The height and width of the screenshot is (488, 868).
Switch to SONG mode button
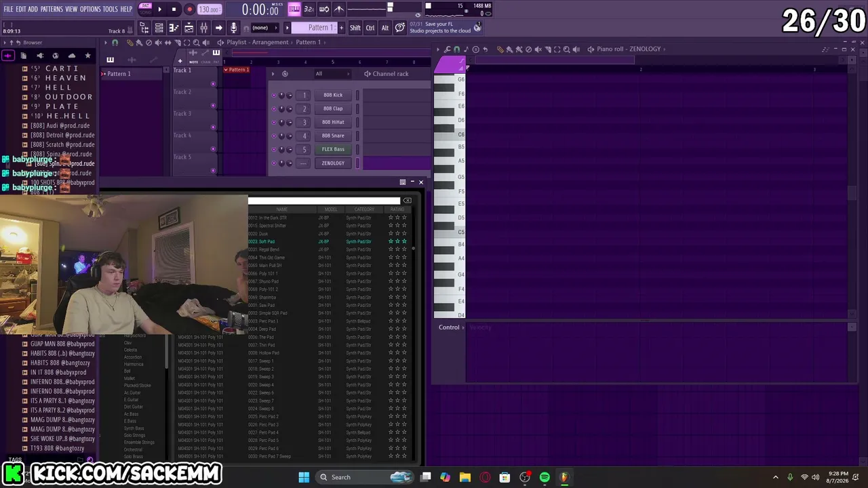(145, 12)
